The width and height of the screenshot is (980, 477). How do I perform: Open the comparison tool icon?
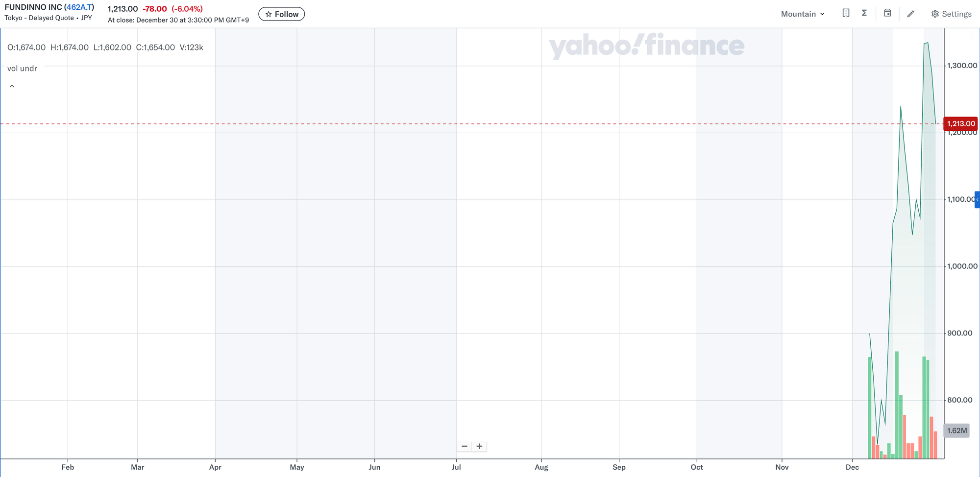pos(846,13)
